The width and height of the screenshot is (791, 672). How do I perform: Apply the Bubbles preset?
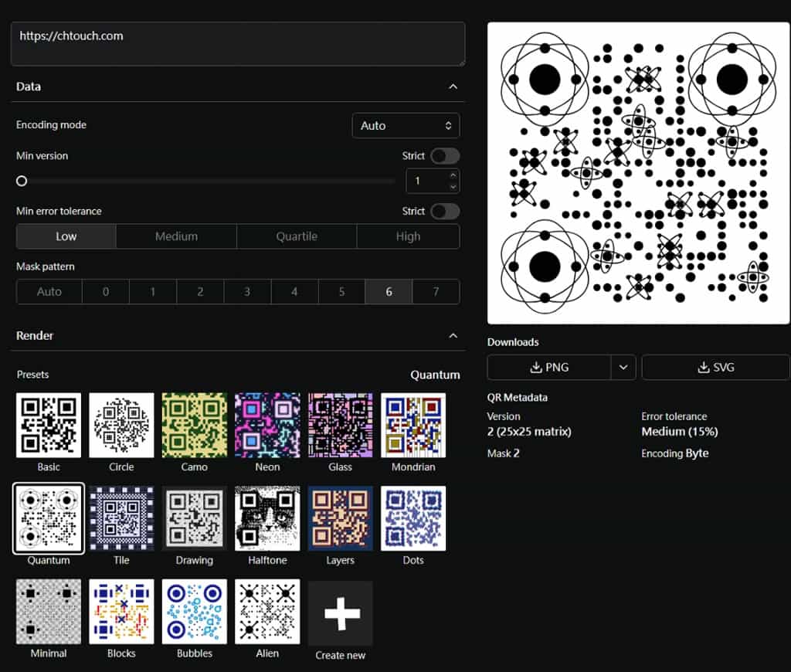click(194, 612)
